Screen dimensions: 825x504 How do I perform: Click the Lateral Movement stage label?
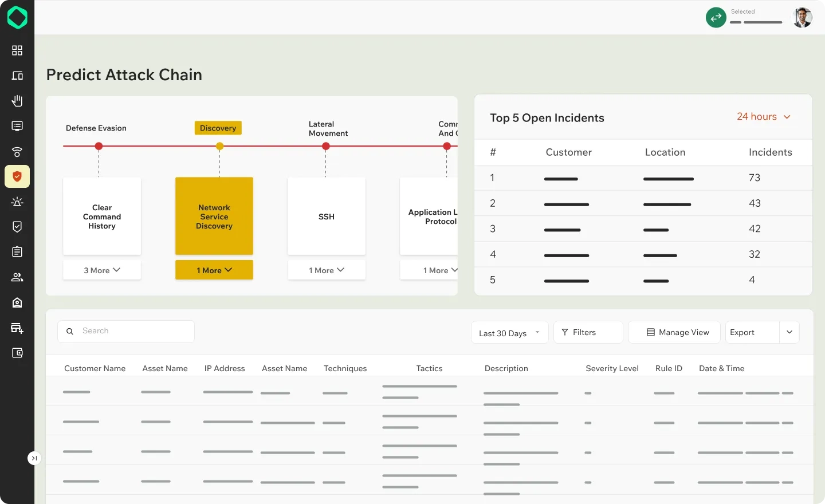point(328,129)
